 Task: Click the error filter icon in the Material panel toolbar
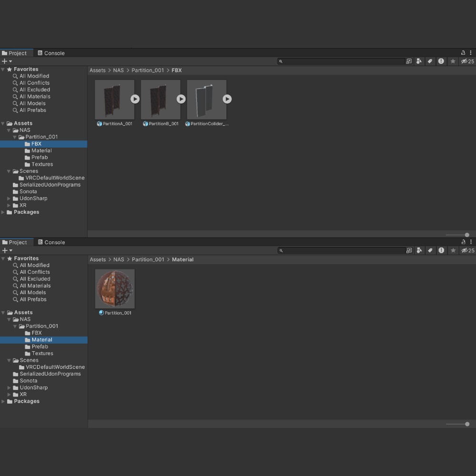tap(441, 250)
